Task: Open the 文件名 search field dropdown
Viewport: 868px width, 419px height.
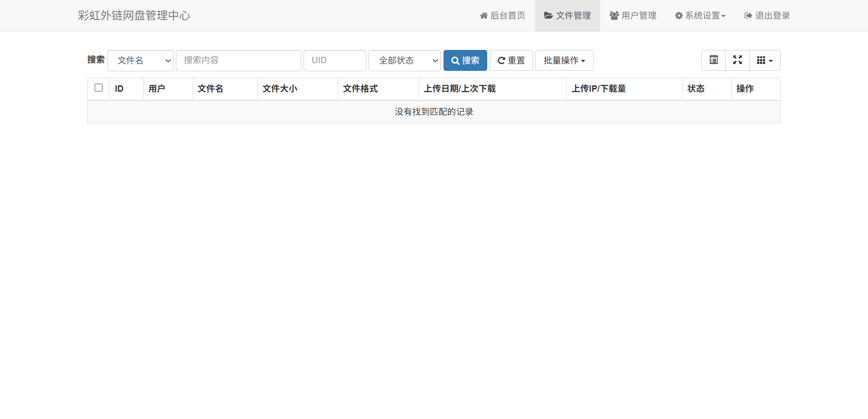Action: click(x=140, y=60)
